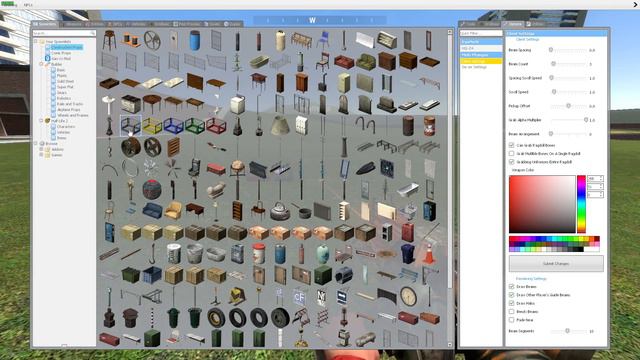Uncheck Draw Beams option
640x360 pixels.
(511, 287)
